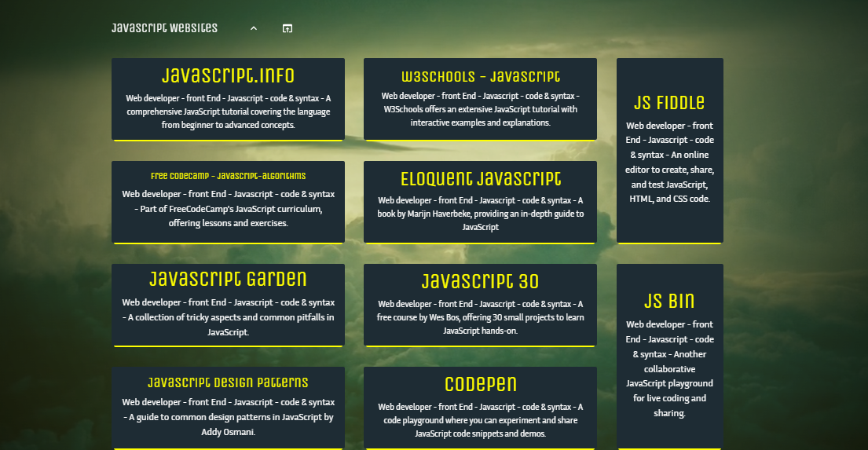Open all Javascript Websites in new tab icon
Image resolution: width=868 pixels, height=450 pixels.
288,28
